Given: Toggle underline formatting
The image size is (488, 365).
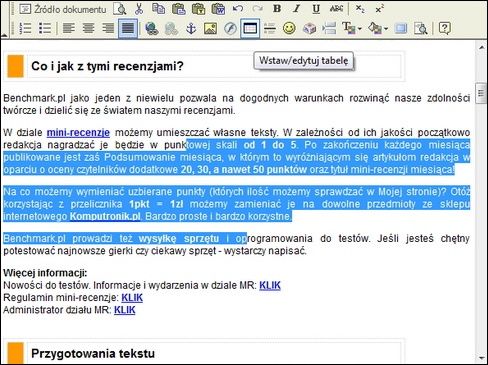Looking at the screenshot, I should (316, 9).
